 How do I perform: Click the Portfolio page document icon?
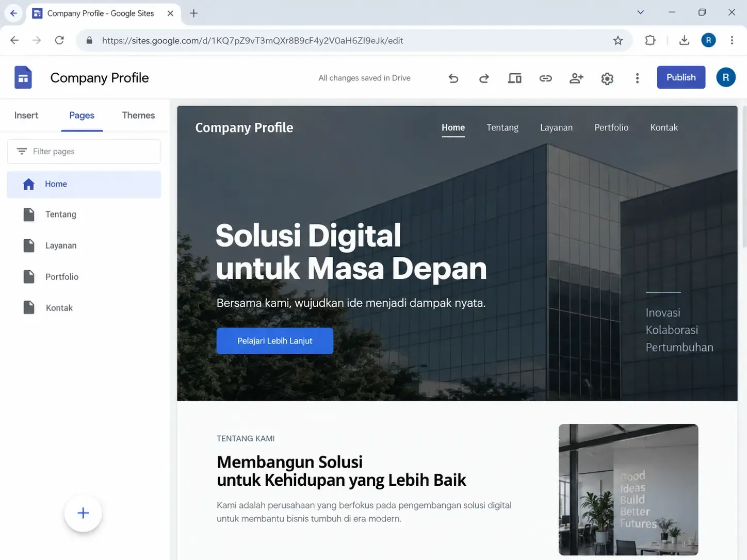click(29, 277)
